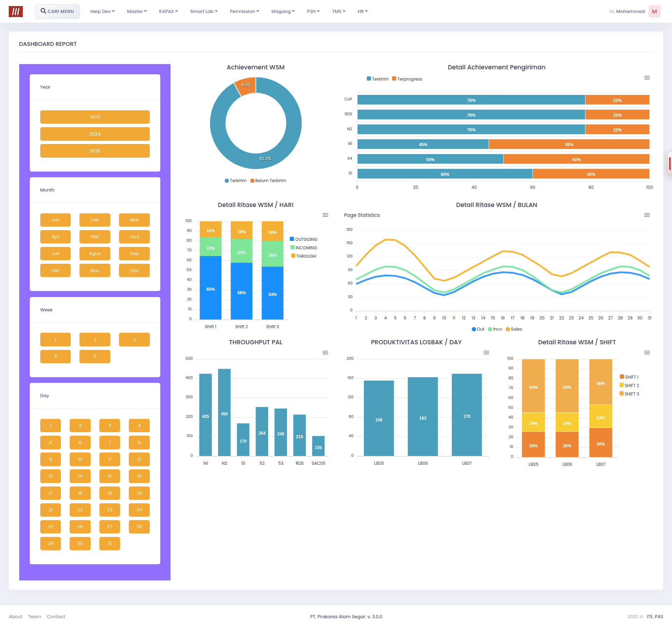Expand the Master dropdown menu
This screenshot has height=628, width=672.
coord(137,12)
